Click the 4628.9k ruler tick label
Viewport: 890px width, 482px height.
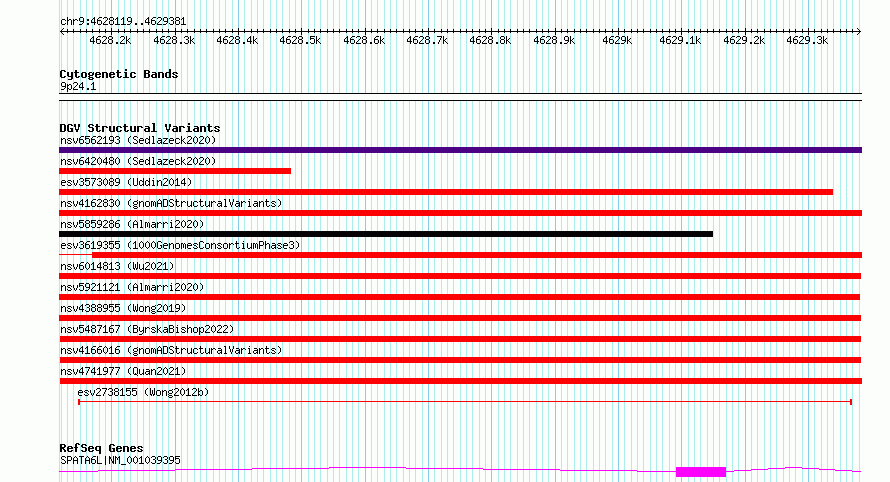click(553, 40)
